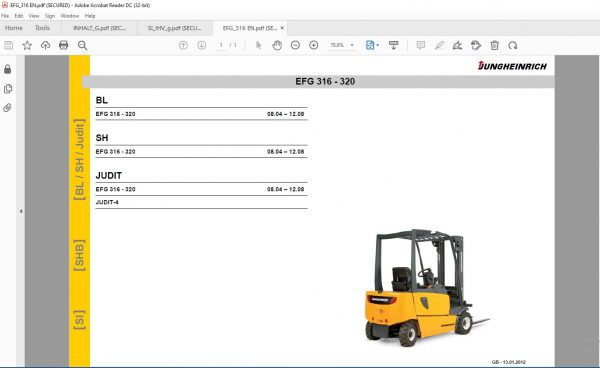The image size is (600, 368).
Task: Open the Sign document tool
Action: (x=458, y=45)
